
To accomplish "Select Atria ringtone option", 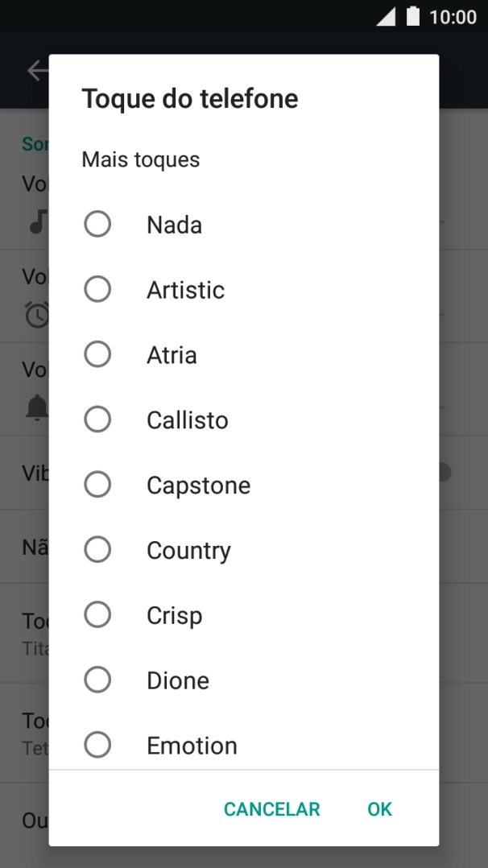I will 97,354.
